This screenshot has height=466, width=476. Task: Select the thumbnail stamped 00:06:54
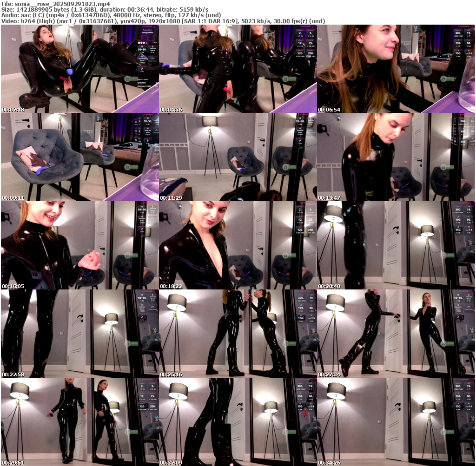(x=396, y=69)
